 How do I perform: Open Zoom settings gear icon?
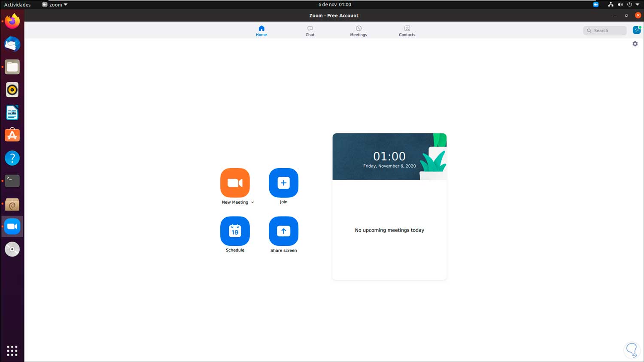tap(635, 44)
